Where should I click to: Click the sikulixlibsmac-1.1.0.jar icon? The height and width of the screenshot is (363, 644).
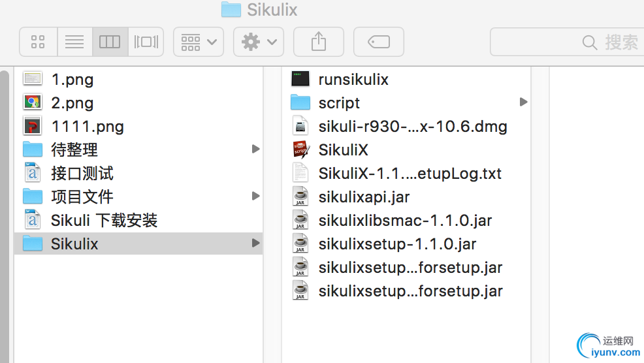pyautogui.click(x=300, y=219)
